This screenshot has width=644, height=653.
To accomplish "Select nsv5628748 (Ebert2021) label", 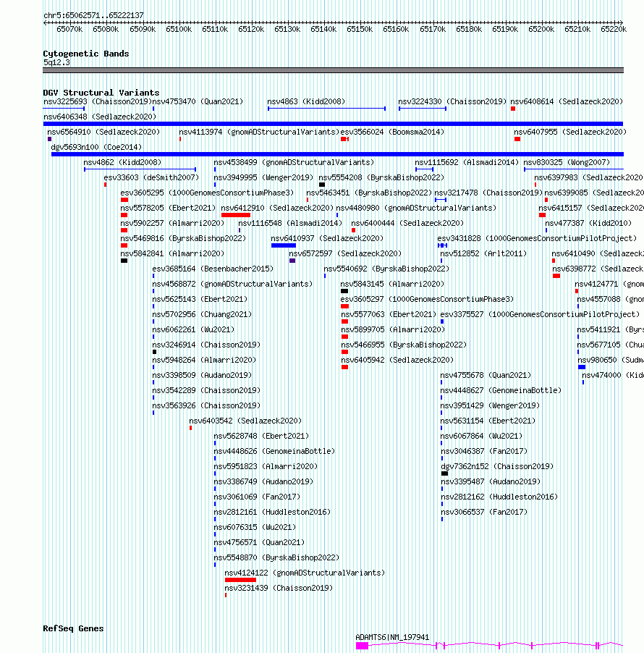I will pyautogui.click(x=261, y=437).
